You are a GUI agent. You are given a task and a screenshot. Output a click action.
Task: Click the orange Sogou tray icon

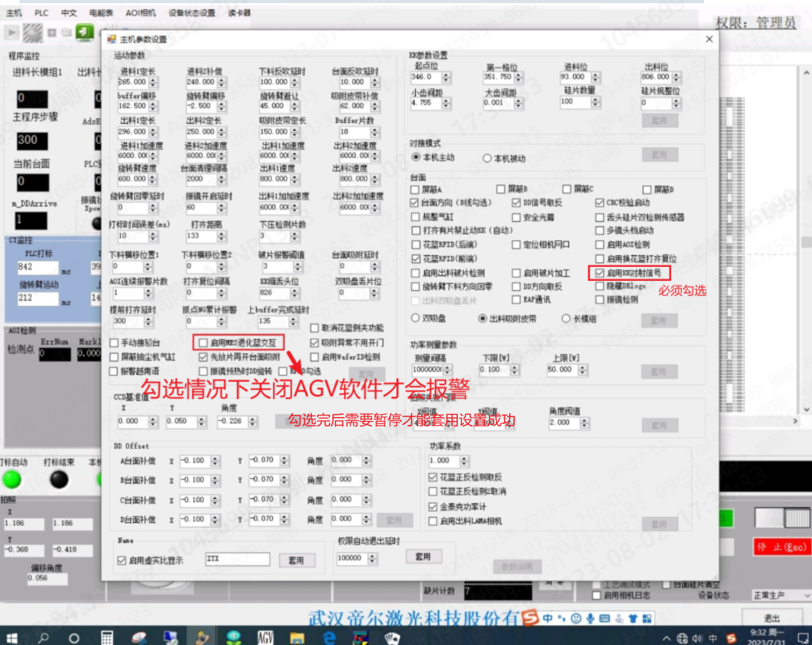[x=731, y=638]
